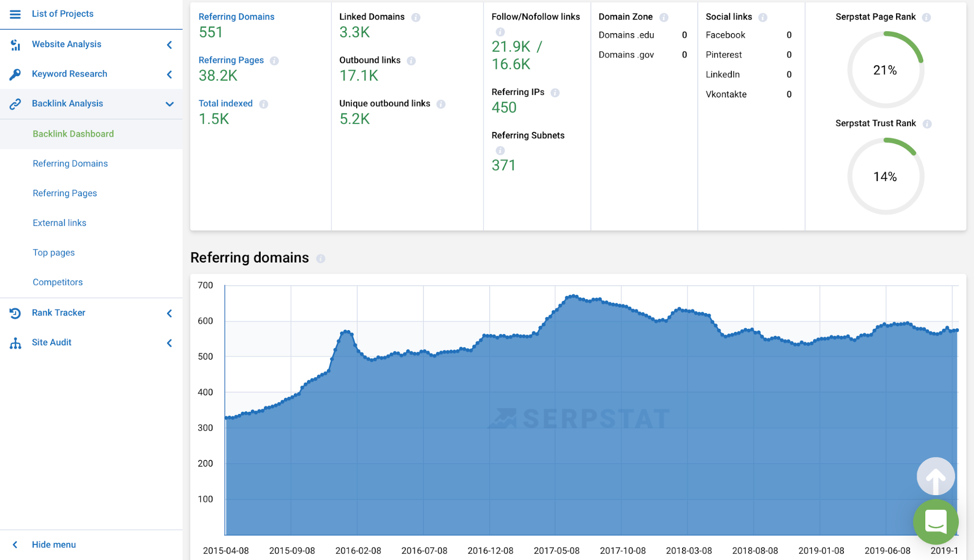Image resolution: width=974 pixels, height=560 pixels.
Task: Click the scroll-to-top arrow icon
Action: (935, 477)
